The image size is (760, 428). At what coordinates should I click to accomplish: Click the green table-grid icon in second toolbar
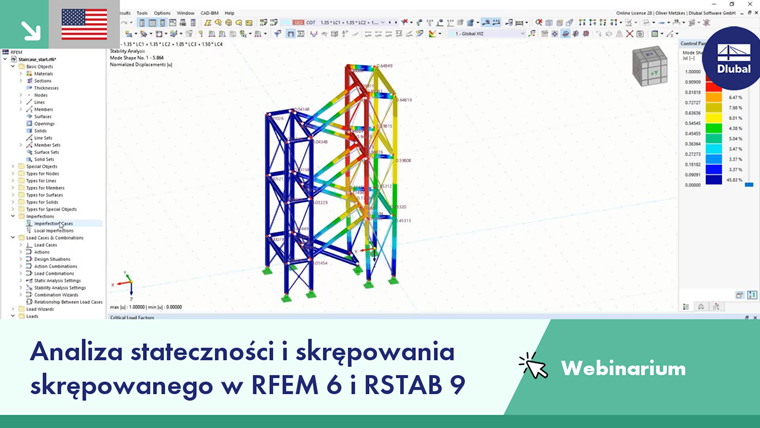coord(655,34)
